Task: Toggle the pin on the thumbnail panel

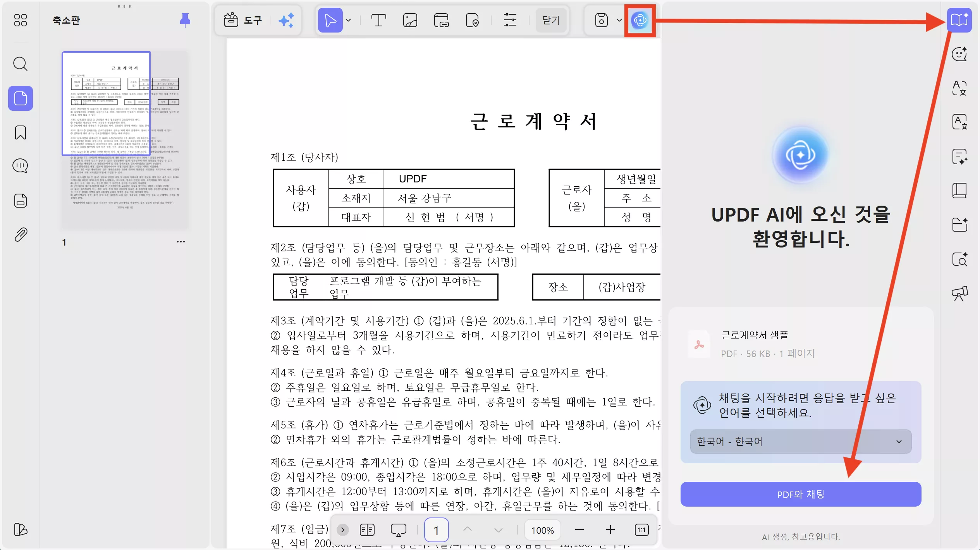Action: pyautogui.click(x=184, y=20)
